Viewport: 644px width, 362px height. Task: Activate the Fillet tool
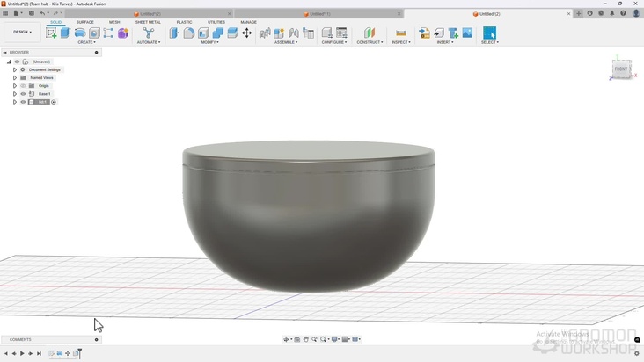pyautogui.click(x=188, y=33)
